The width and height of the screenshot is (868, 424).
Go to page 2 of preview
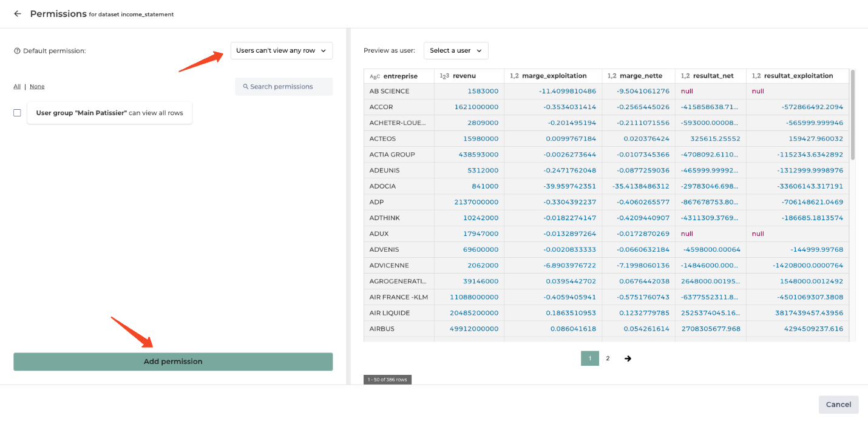608,358
